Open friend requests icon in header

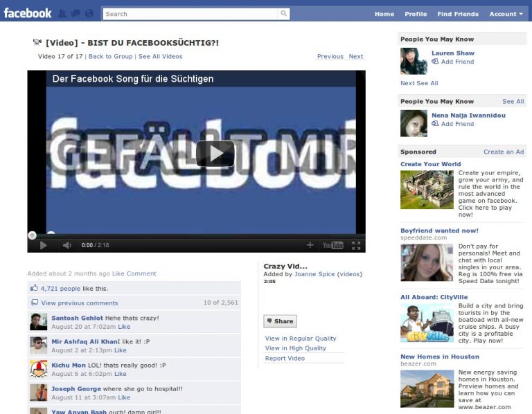62,14
